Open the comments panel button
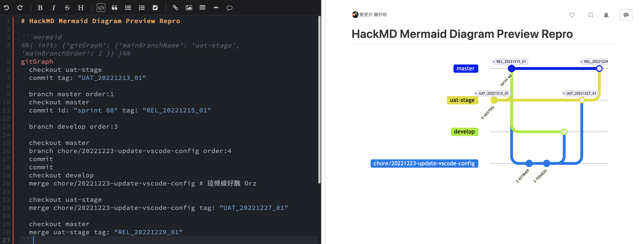The image size is (644, 244). pos(626,15)
